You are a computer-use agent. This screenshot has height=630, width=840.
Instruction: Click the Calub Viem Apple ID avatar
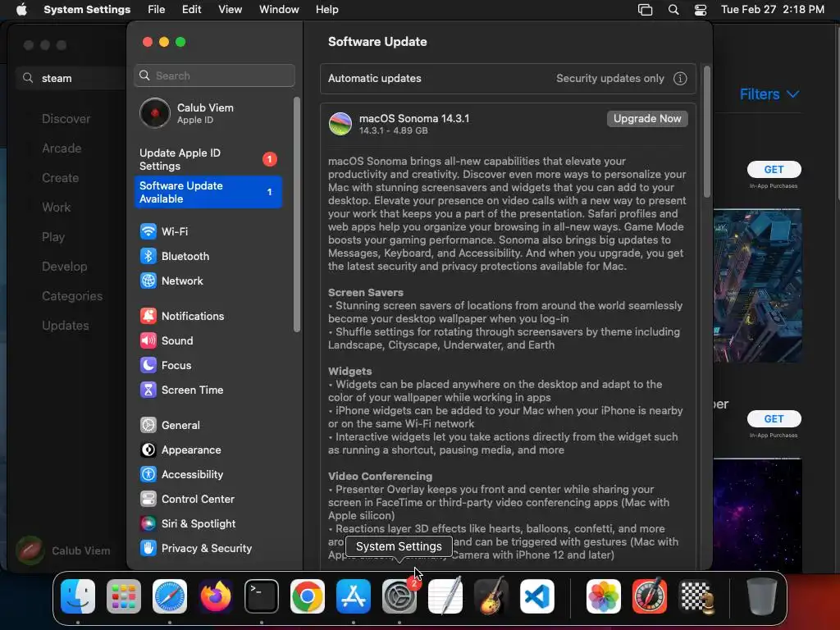[155, 113]
